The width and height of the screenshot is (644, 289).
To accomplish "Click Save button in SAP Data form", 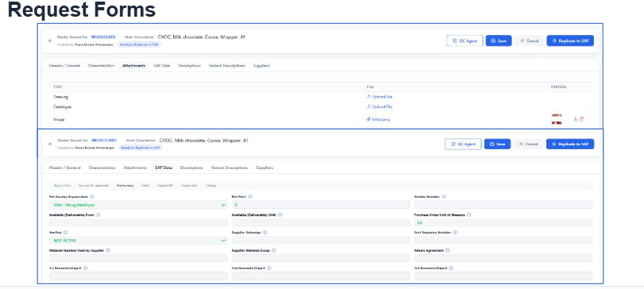I will tap(497, 144).
